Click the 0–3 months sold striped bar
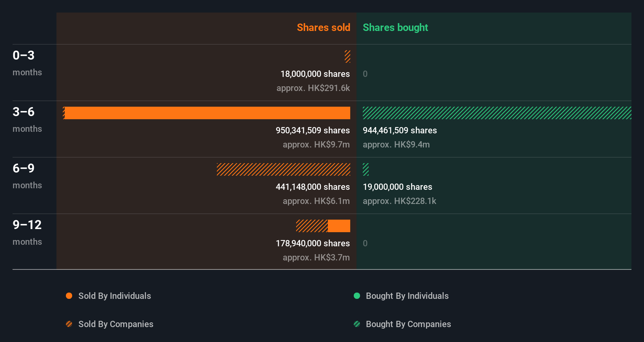 pyautogui.click(x=347, y=56)
